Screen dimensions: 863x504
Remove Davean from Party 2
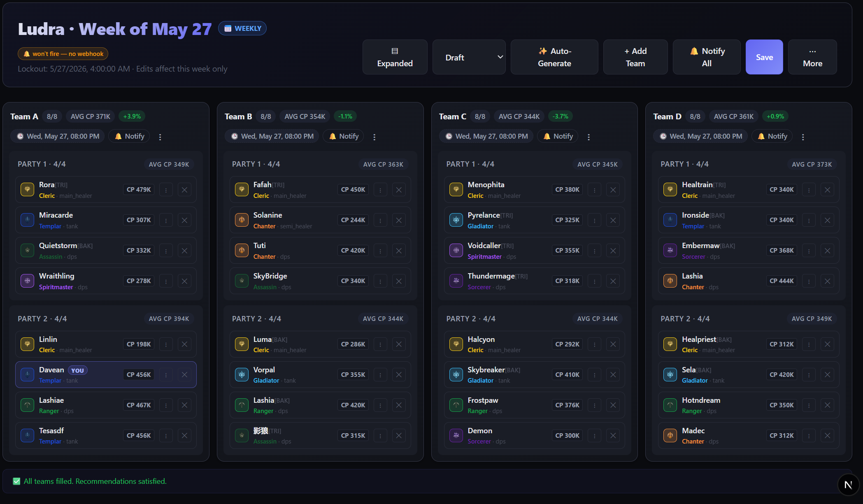[184, 375]
